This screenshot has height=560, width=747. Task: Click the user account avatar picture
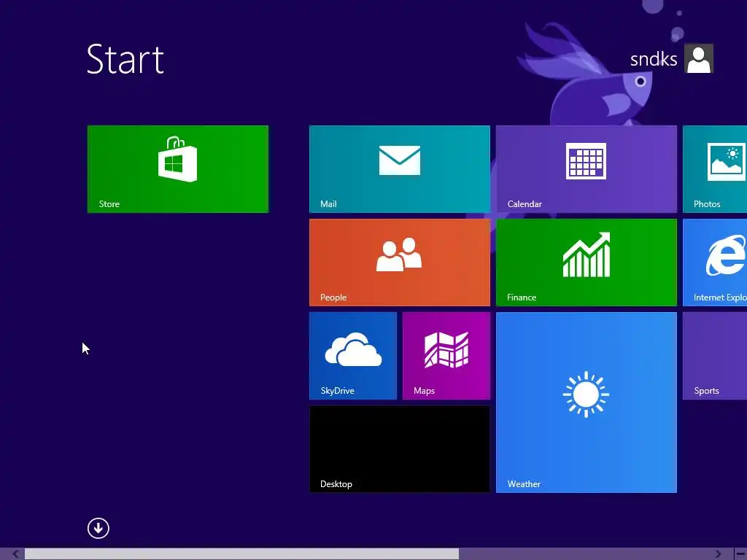click(x=698, y=58)
